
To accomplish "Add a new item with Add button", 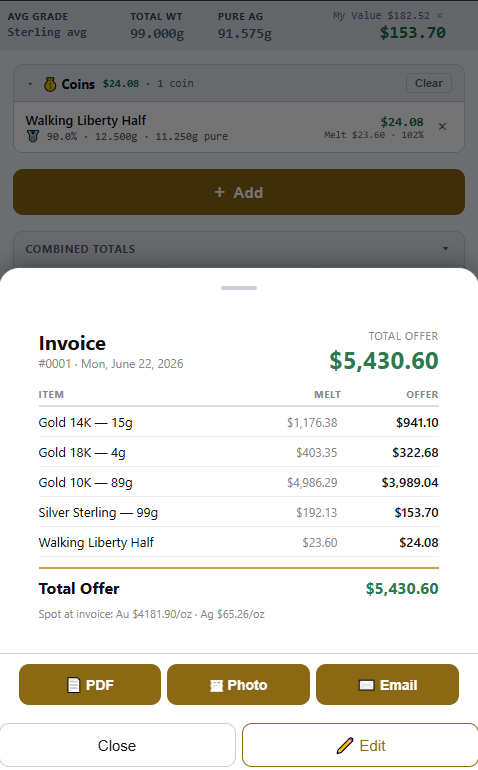I will [x=239, y=192].
